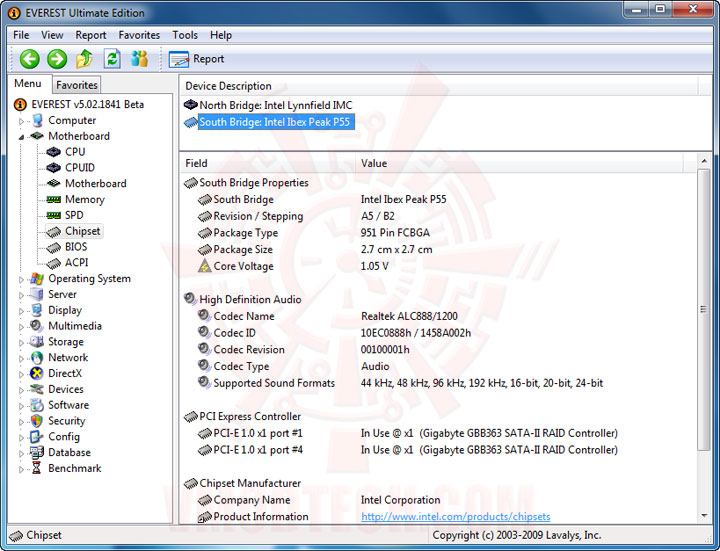Open the File menu

[21, 35]
